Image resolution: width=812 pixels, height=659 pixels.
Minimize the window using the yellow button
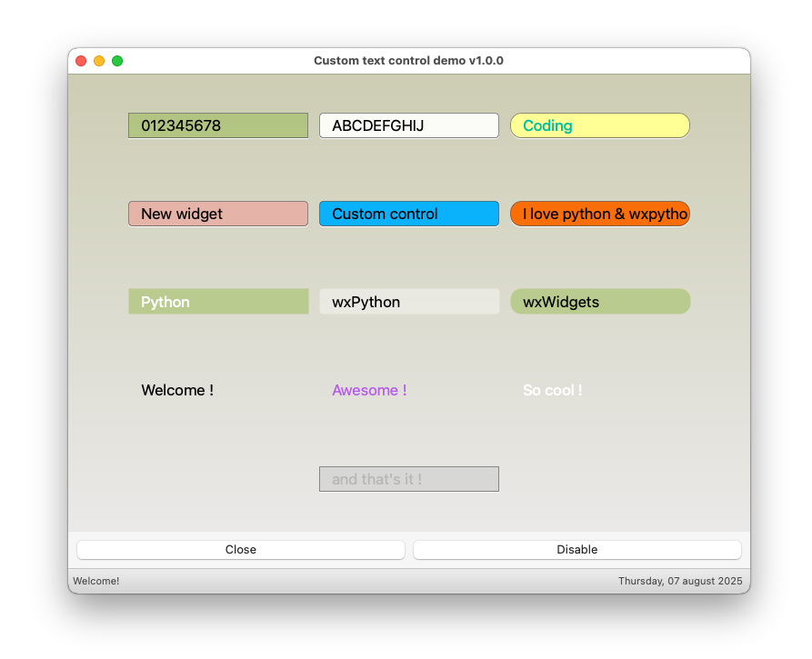[99, 61]
